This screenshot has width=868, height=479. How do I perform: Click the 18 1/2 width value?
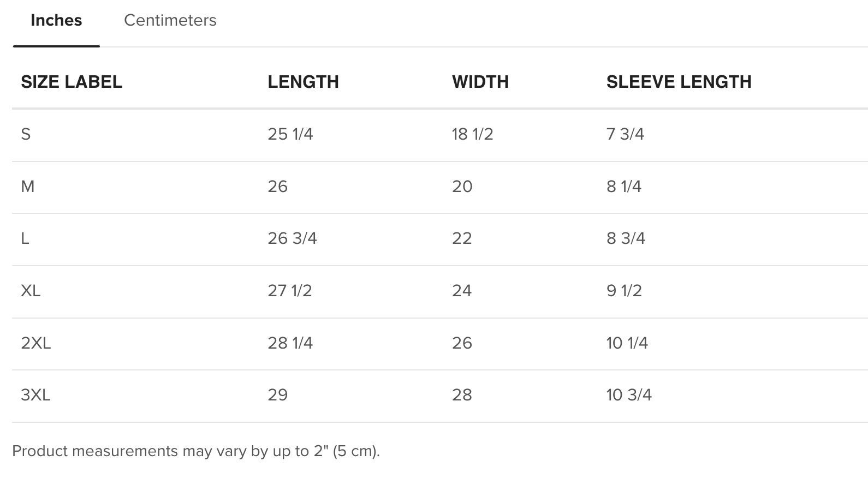(x=472, y=134)
